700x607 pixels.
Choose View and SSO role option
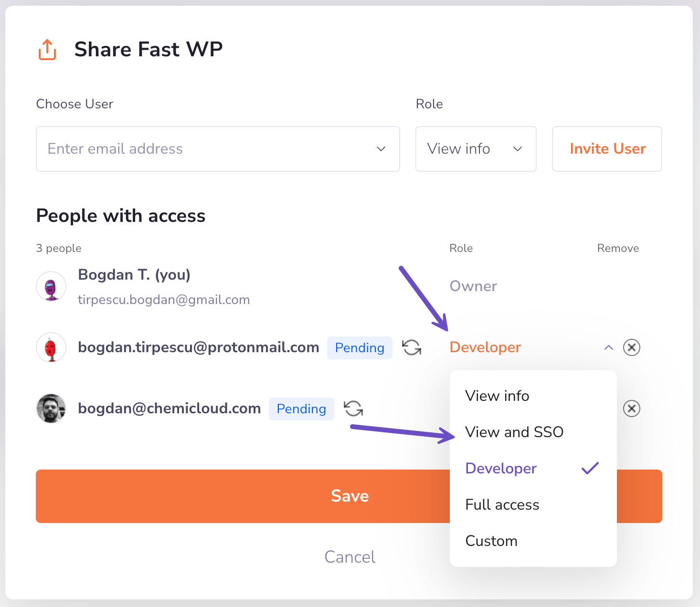click(514, 432)
